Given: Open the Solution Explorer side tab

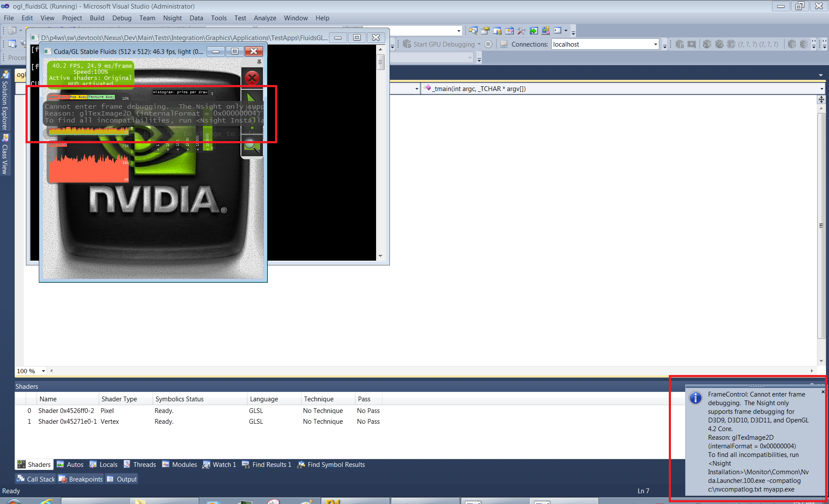Looking at the screenshot, I should point(5,100).
